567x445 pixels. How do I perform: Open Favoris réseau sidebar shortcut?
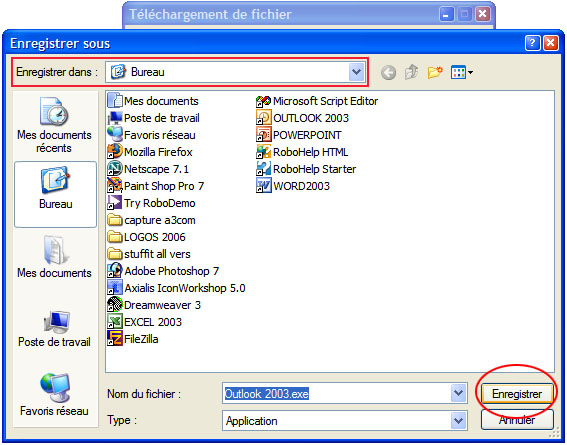[x=55, y=394]
